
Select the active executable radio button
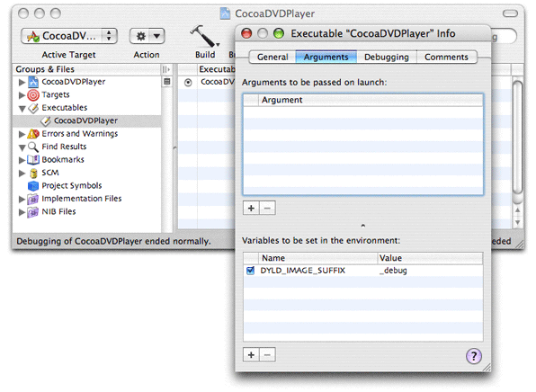188,83
